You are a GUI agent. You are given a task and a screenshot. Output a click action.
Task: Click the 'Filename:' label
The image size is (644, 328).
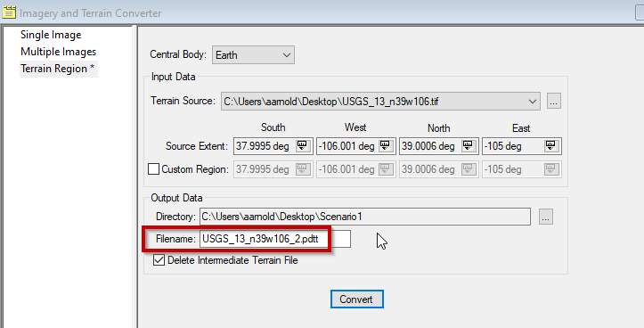pos(175,239)
